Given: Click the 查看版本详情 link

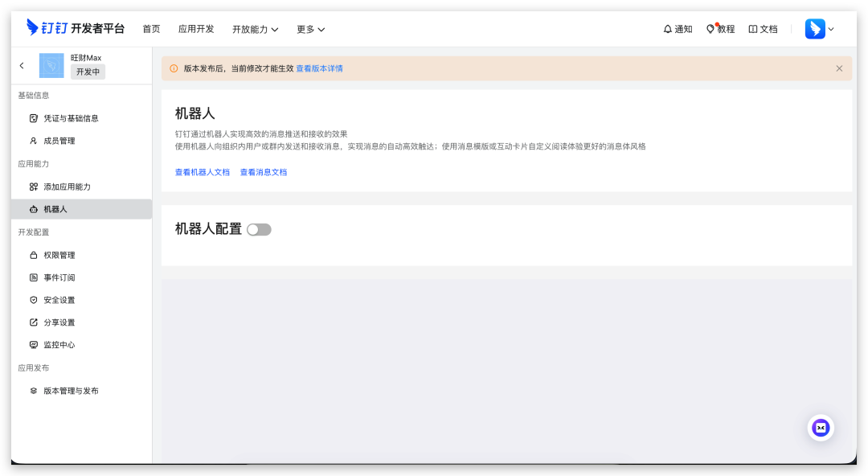Looking at the screenshot, I should tap(319, 68).
